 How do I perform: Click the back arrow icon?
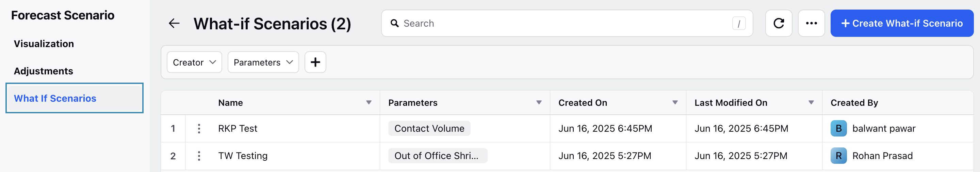tap(174, 23)
